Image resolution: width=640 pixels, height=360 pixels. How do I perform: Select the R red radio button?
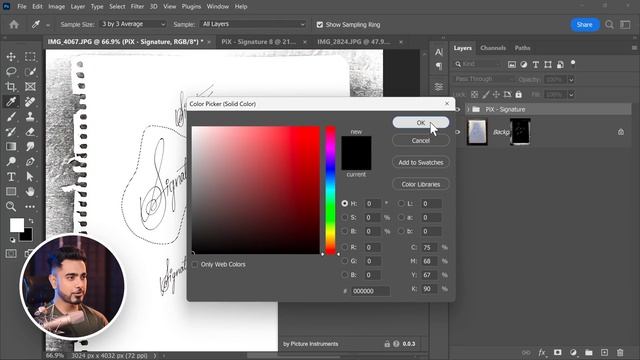345,247
